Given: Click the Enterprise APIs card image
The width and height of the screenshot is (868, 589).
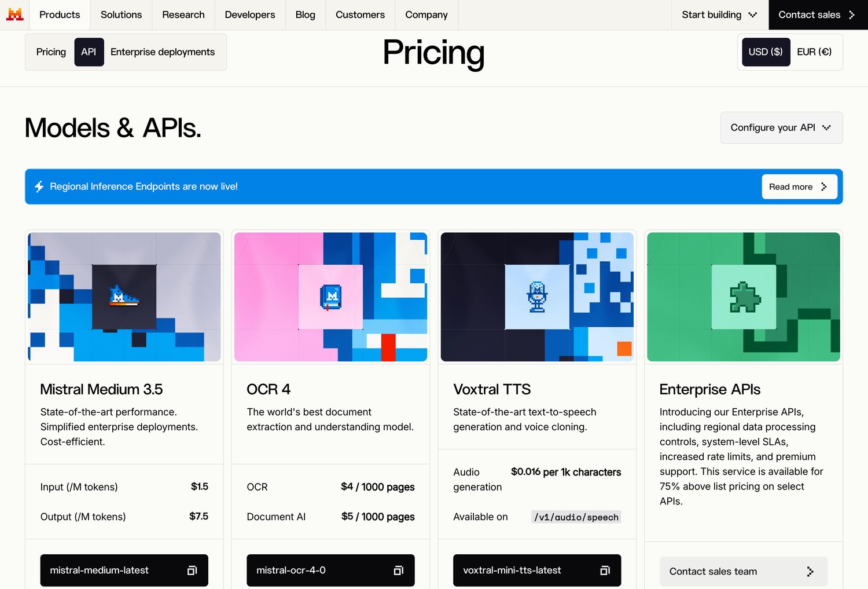Looking at the screenshot, I should [x=744, y=297].
